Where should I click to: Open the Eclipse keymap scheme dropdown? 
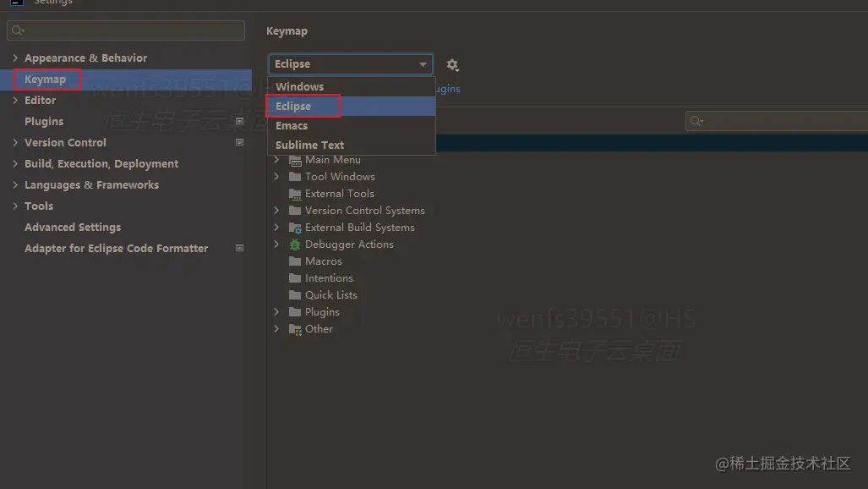click(351, 64)
